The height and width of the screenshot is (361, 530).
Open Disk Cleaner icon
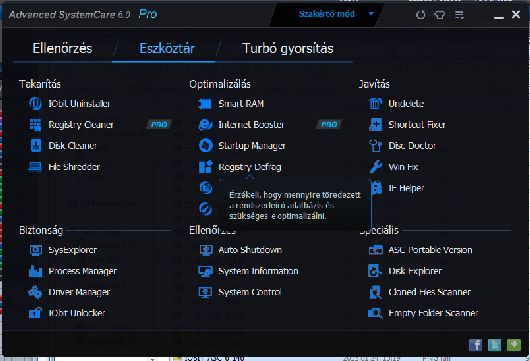click(36, 146)
